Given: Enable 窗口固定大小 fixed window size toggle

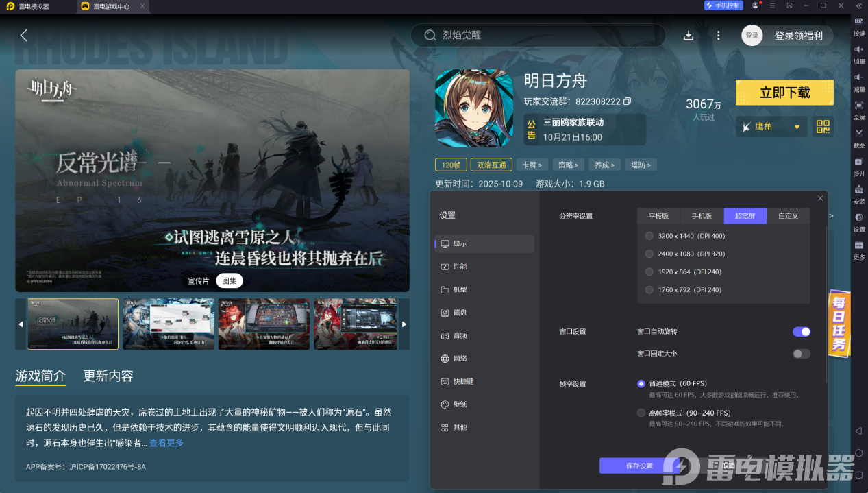Looking at the screenshot, I should (x=801, y=354).
